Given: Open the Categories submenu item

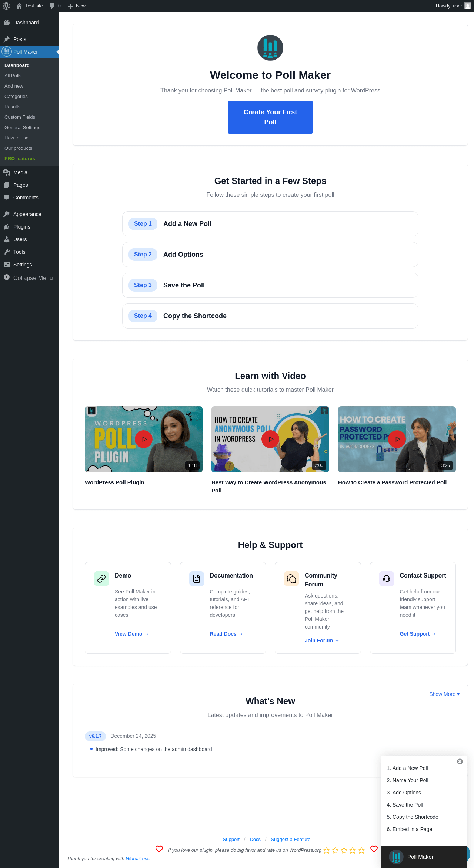Looking at the screenshot, I should 30,97.
